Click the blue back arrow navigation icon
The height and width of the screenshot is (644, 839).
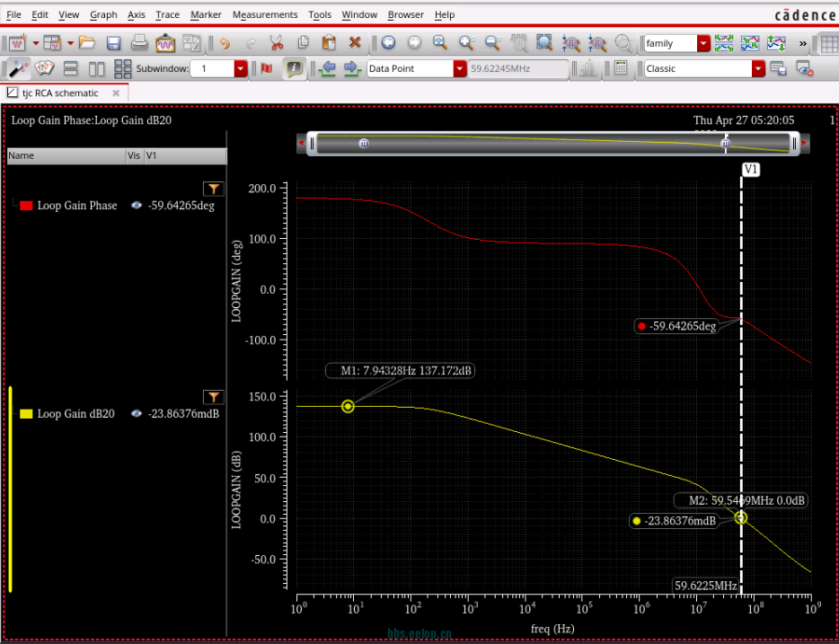[x=387, y=43]
